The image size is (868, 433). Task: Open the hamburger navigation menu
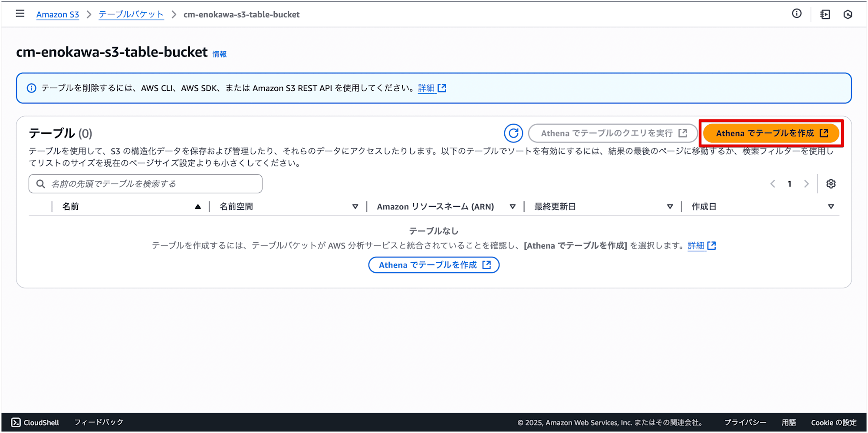point(20,14)
